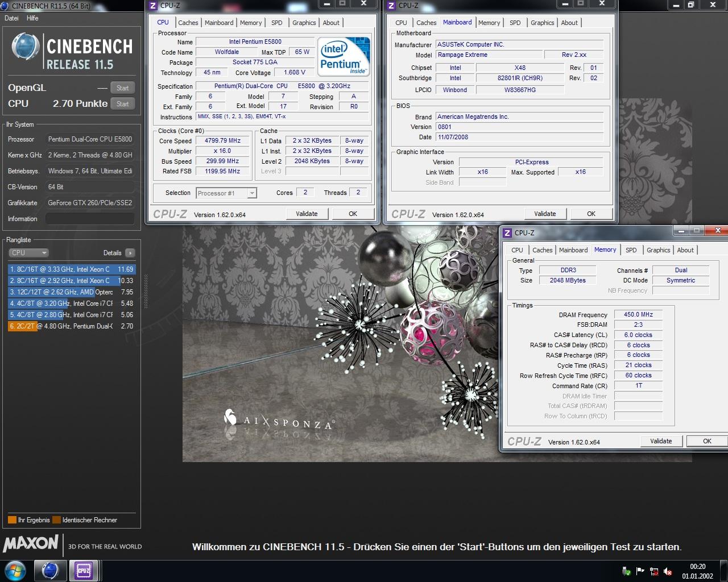Click the Core Speed 4799.79 MHz value
728x582 pixels.
click(x=222, y=141)
